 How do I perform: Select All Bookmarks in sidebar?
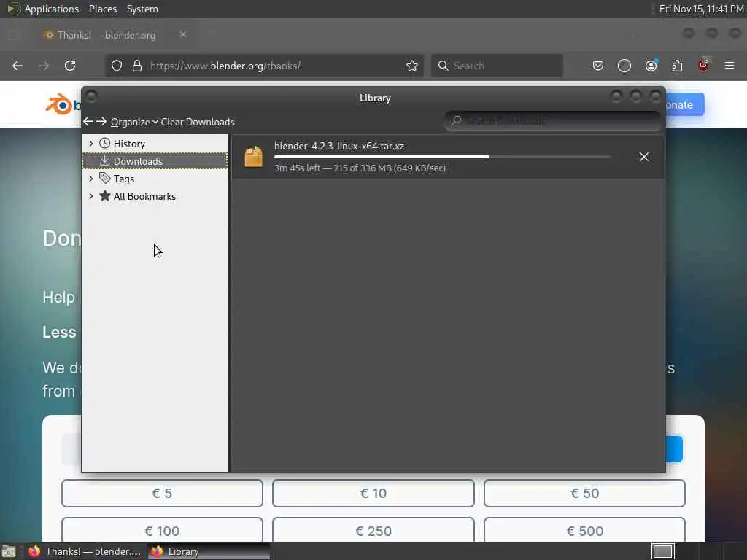155,196
